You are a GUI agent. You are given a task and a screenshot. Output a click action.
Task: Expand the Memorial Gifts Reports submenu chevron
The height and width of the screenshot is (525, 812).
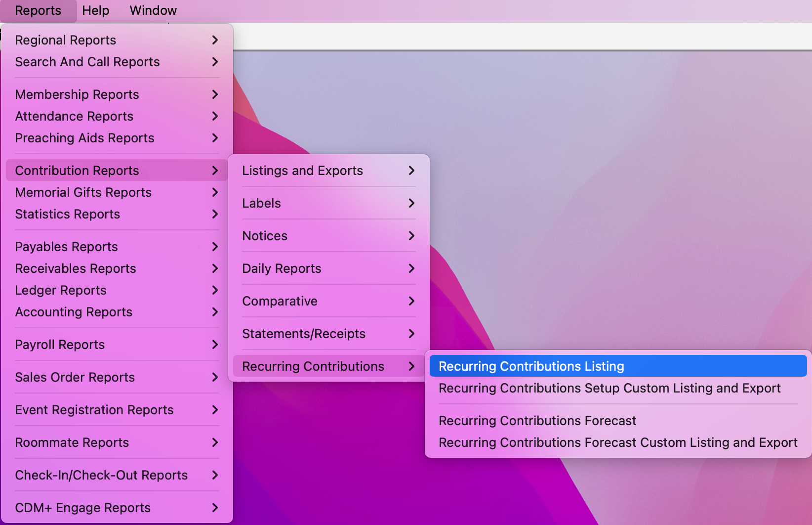(x=215, y=192)
